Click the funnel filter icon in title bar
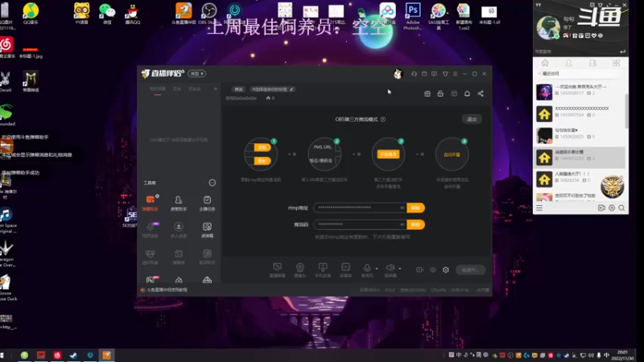This screenshot has height=362, width=644. pos(445,74)
